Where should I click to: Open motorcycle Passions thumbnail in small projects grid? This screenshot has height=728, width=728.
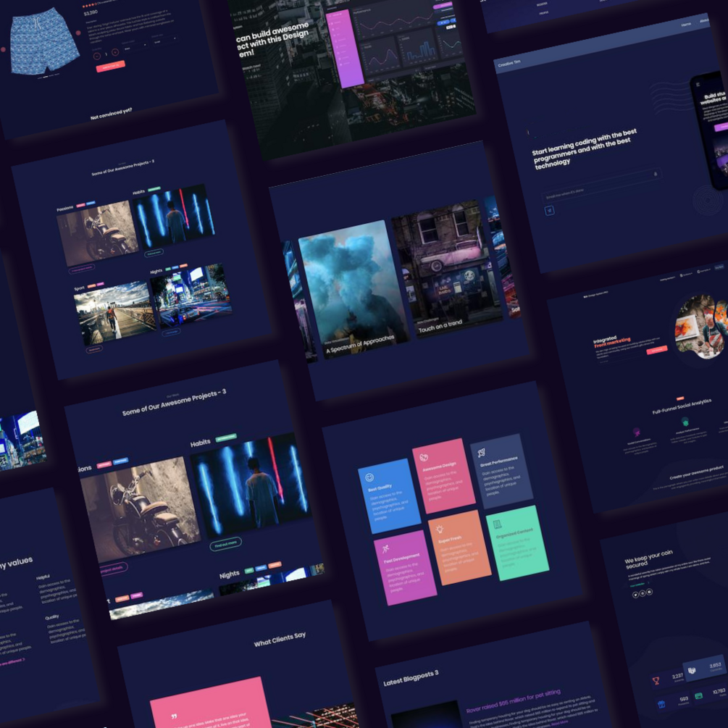[98, 233]
